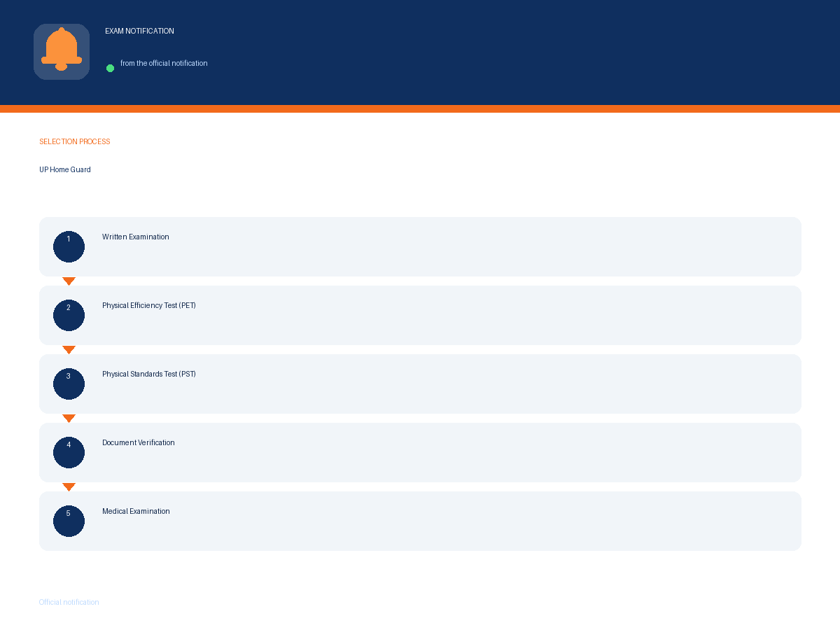The width and height of the screenshot is (840, 630).
Task: Click the UP Home Guard label
Action: pyautogui.click(x=65, y=169)
